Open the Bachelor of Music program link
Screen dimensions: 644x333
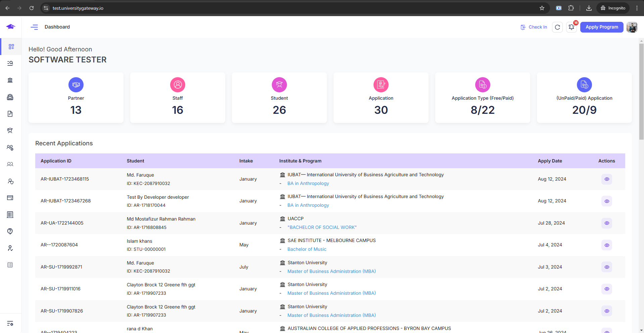pos(307,249)
